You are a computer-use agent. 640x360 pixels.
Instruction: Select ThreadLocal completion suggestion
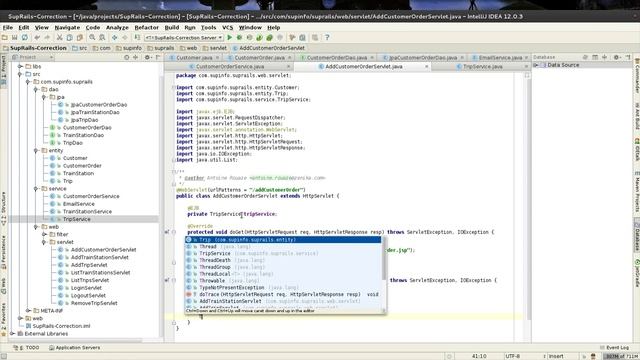(283, 274)
